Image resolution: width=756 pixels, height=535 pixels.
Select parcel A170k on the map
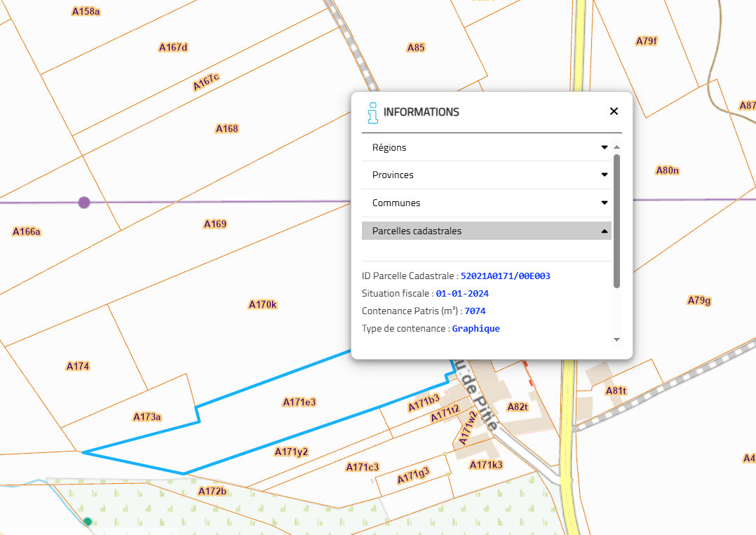coord(263,304)
